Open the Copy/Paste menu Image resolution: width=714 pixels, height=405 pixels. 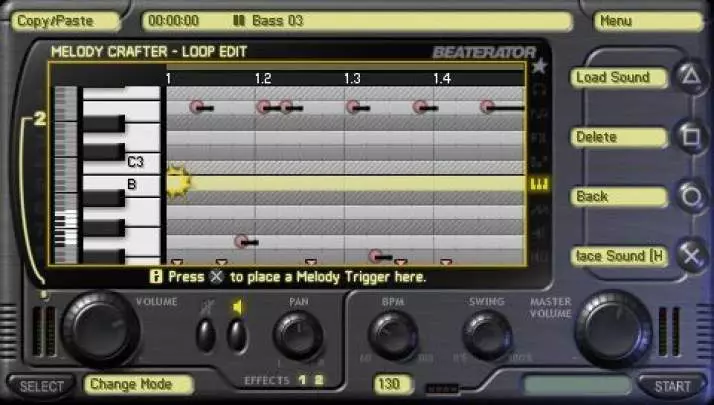tap(66, 21)
